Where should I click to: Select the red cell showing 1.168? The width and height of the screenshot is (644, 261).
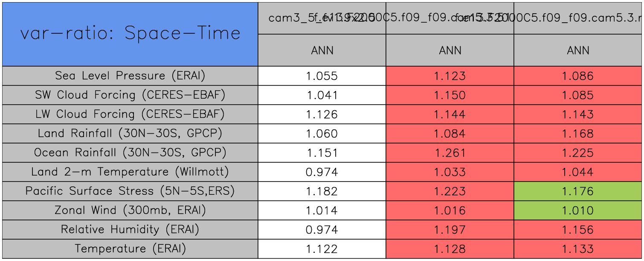(578, 134)
